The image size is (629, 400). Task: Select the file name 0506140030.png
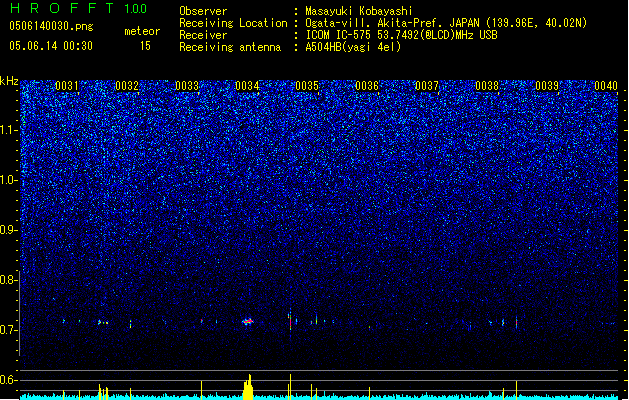51,26
